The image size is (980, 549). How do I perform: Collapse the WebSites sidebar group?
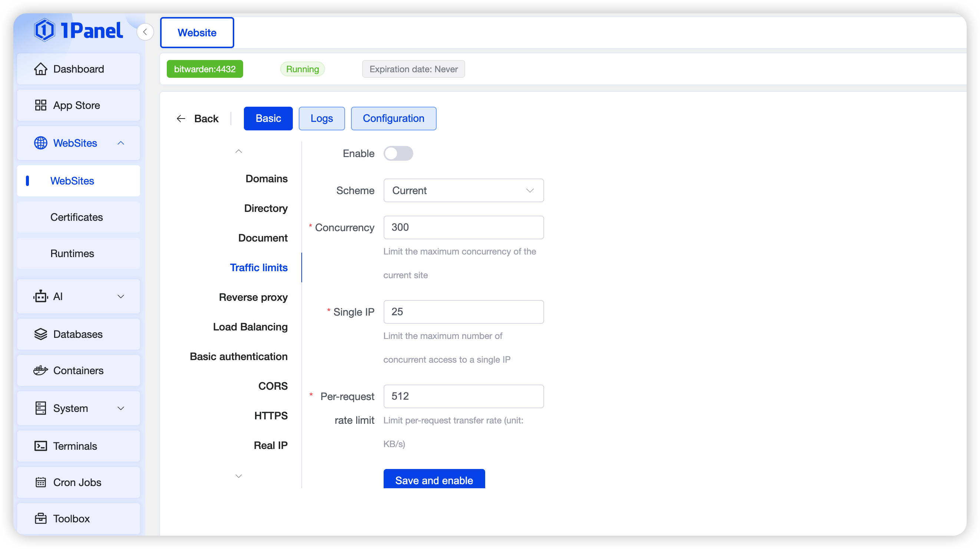click(120, 143)
